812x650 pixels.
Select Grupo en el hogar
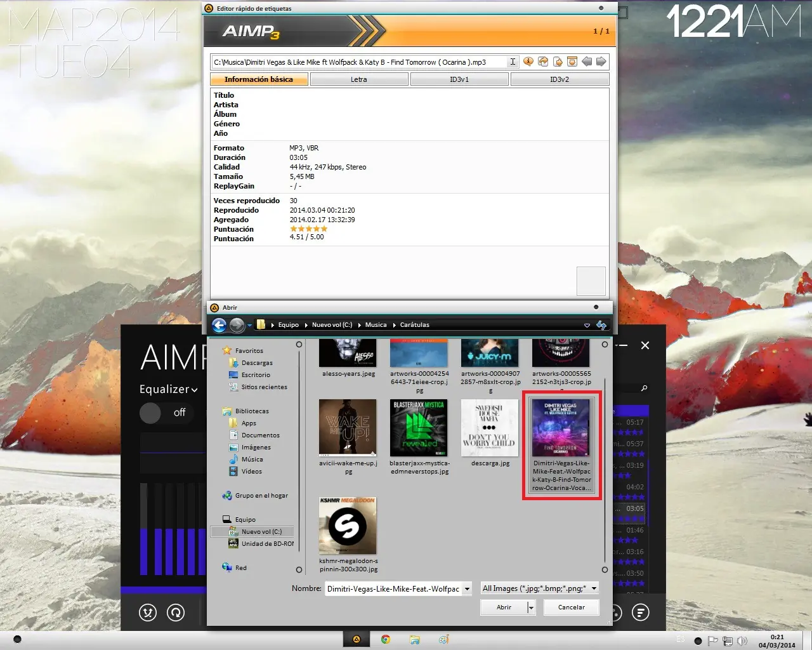tap(255, 495)
